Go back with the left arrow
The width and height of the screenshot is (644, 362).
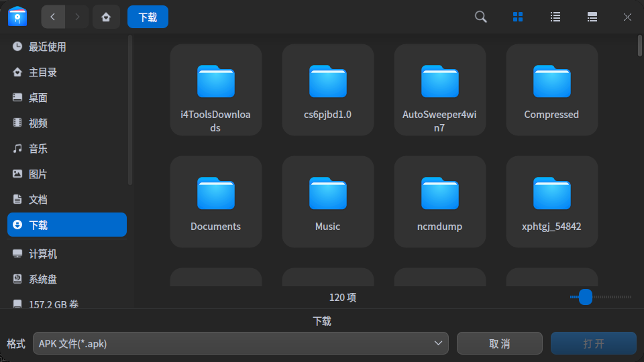[53, 17]
